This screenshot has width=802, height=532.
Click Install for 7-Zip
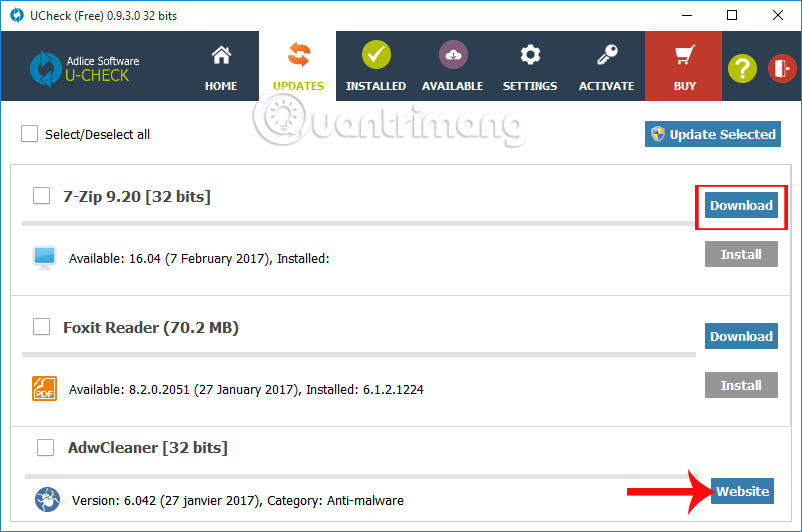[x=741, y=254]
